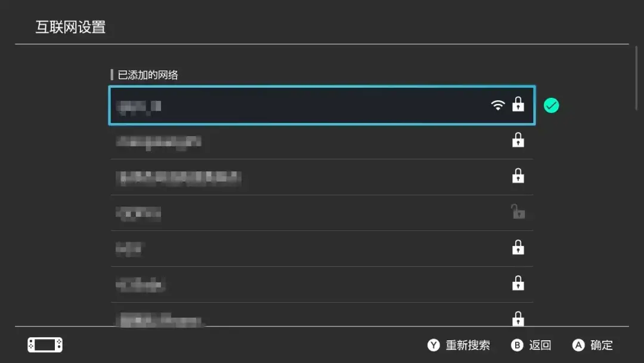Click the lock icon on the second saved network
This screenshot has width=644, height=363.
click(x=518, y=141)
